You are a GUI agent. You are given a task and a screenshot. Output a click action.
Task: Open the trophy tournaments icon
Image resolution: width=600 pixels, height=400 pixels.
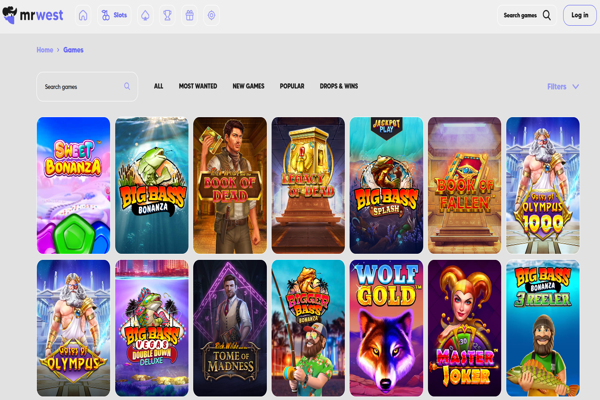pos(167,15)
